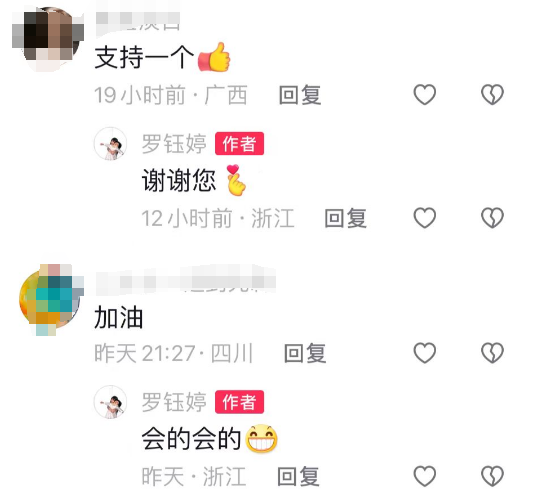Reply to the '会的会的' author comment

[298, 476]
